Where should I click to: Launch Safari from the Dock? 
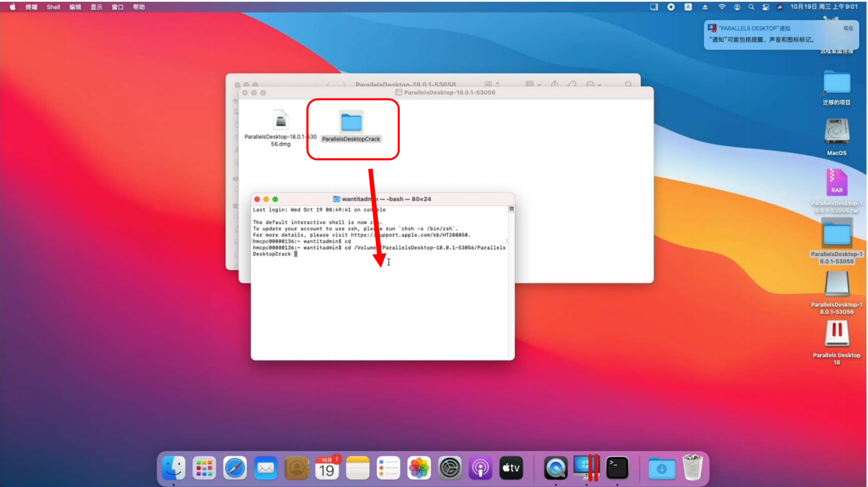click(x=235, y=468)
